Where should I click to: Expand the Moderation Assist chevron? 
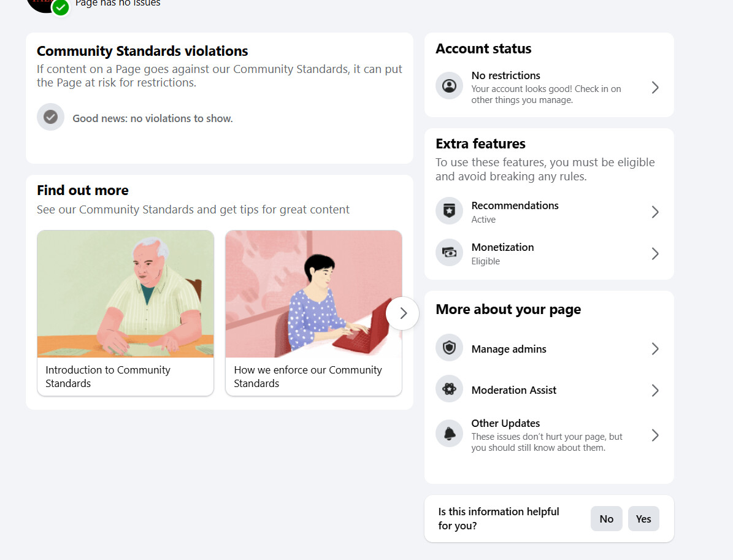click(654, 391)
